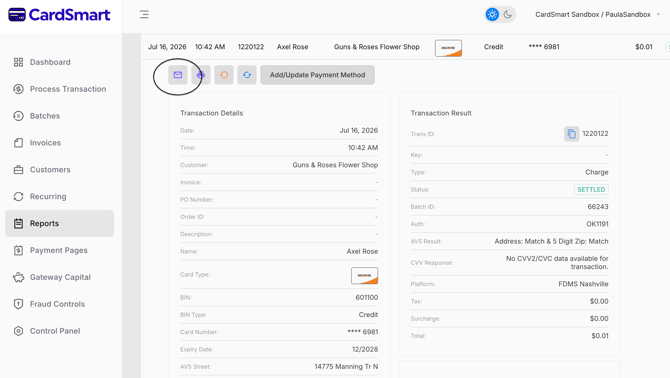Screen dimensions: 670x378
Task: Click the Customer value Guns & Roses Flower Shop
Action: point(335,165)
